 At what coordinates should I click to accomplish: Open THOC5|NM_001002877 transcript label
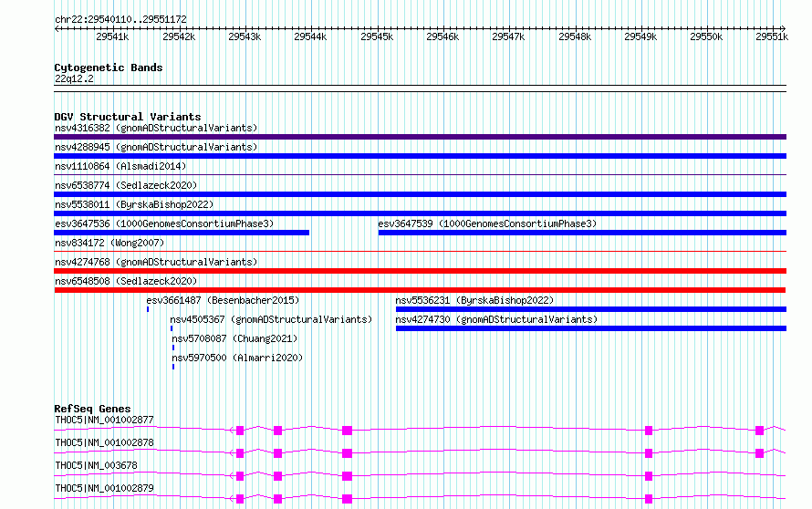(x=104, y=420)
